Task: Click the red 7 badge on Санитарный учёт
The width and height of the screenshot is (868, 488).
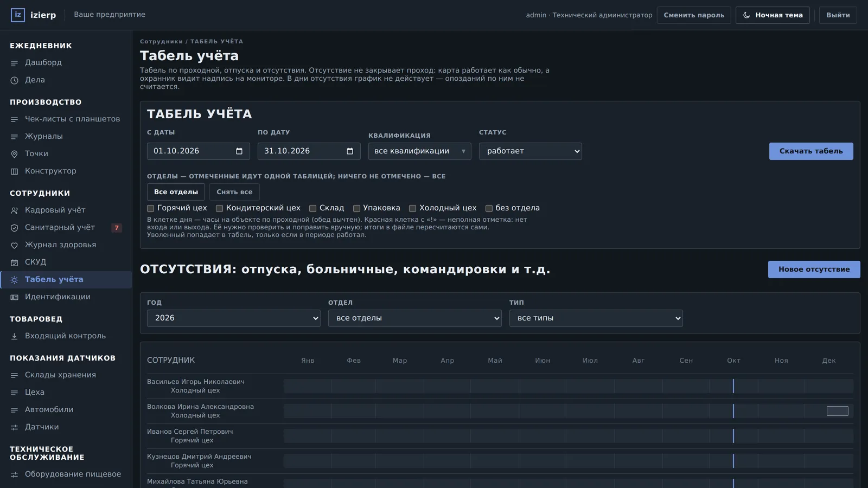Action: coord(117,228)
